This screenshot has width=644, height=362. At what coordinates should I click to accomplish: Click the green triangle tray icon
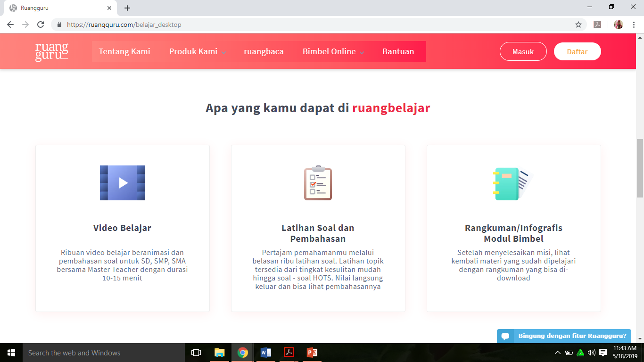coord(580,353)
